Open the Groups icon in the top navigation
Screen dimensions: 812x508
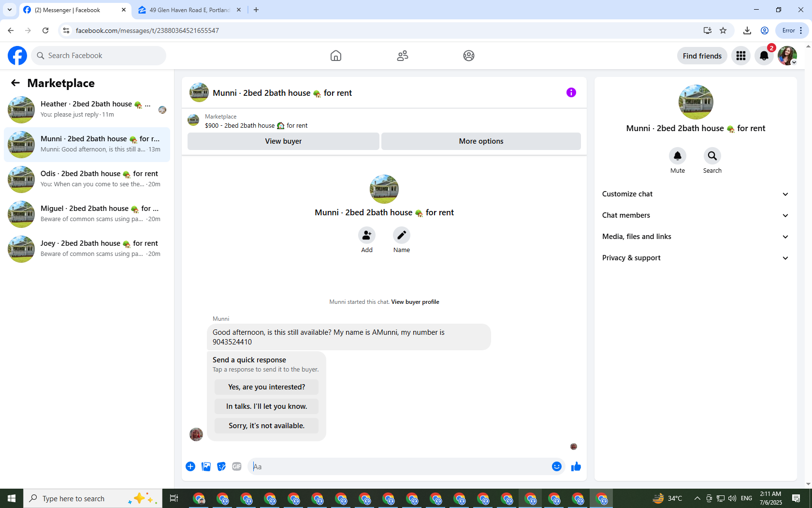pos(469,56)
